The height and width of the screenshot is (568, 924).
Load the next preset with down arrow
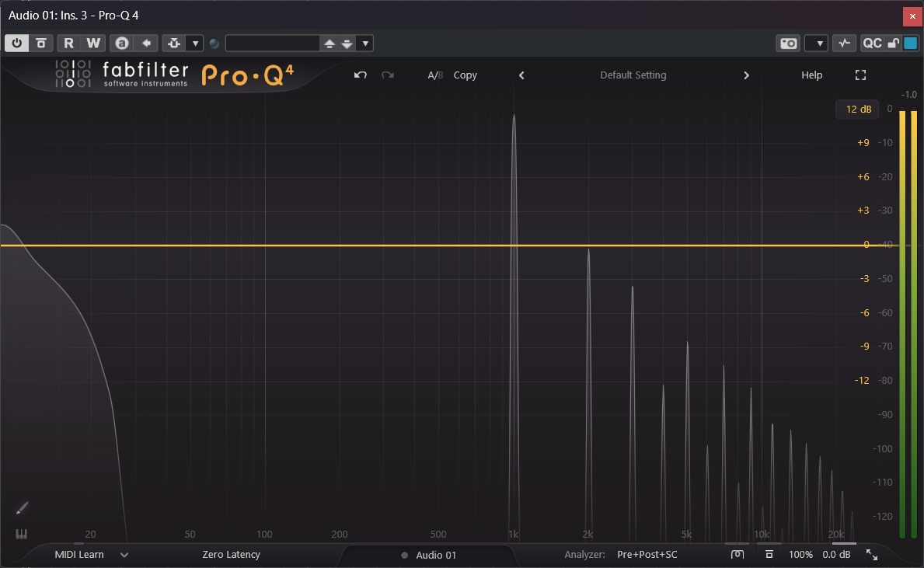pyautogui.click(x=347, y=44)
